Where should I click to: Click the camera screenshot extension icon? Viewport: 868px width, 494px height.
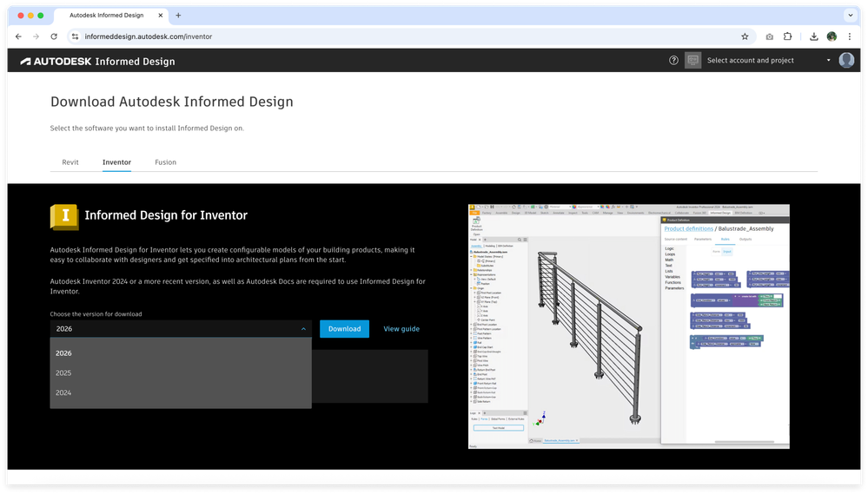pyautogui.click(x=770, y=36)
